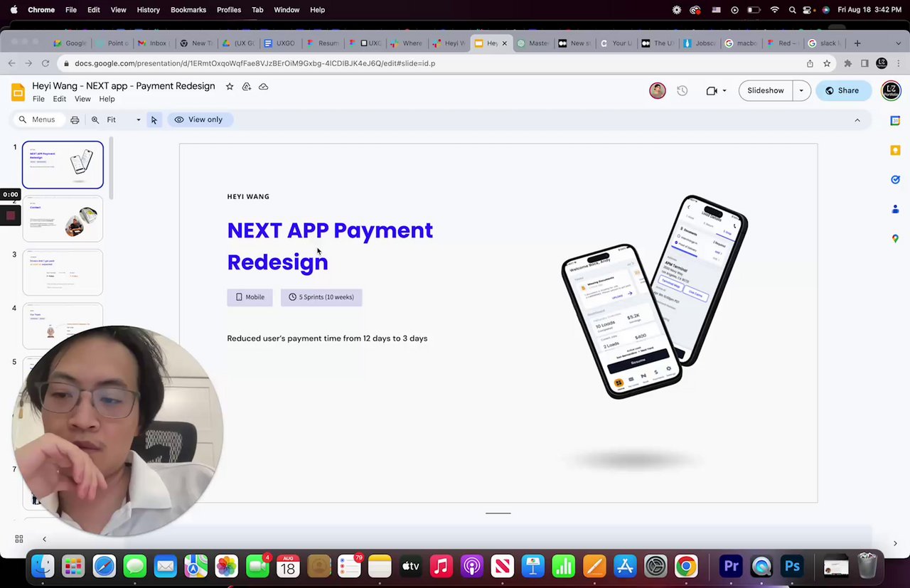This screenshot has width=910, height=588.
Task: Select slide 3 thumbnail
Action: [x=63, y=272]
